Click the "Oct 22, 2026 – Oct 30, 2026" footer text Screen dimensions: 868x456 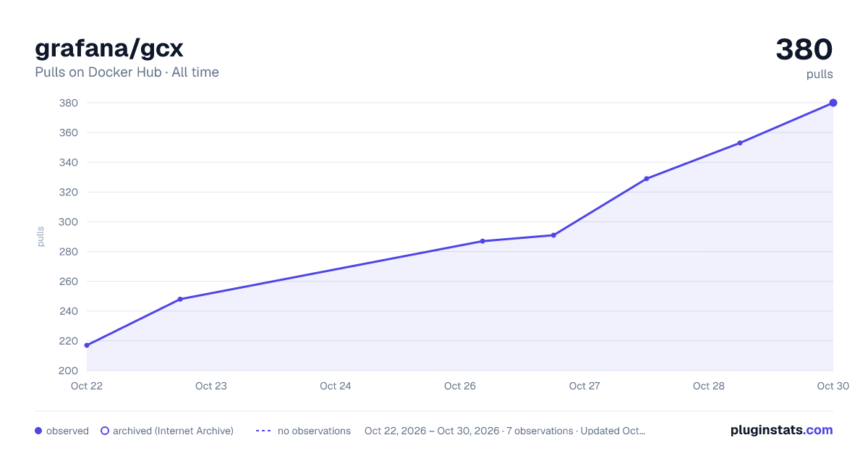[432, 431]
